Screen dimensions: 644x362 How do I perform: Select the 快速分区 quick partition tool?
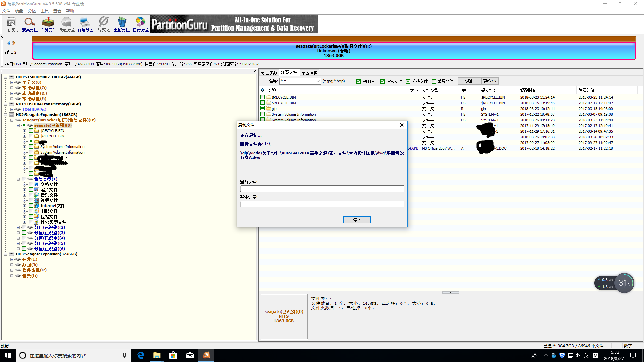coord(67,24)
